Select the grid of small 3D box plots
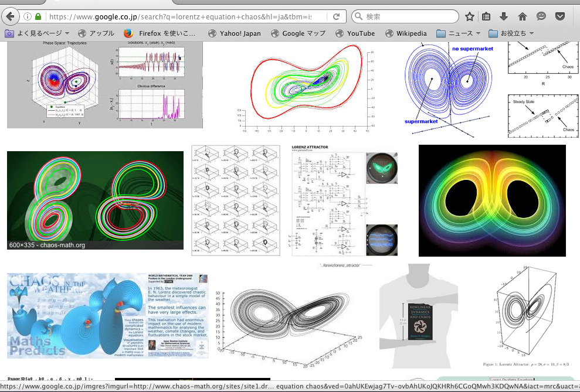This screenshot has width=580, height=392. point(236,200)
